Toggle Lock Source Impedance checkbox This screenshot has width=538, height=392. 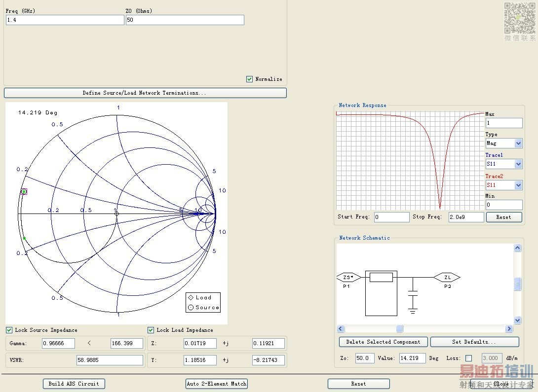click(x=9, y=330)
